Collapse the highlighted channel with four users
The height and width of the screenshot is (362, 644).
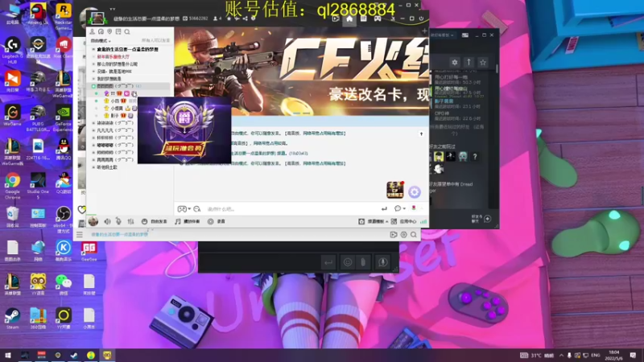coord(93,86)
